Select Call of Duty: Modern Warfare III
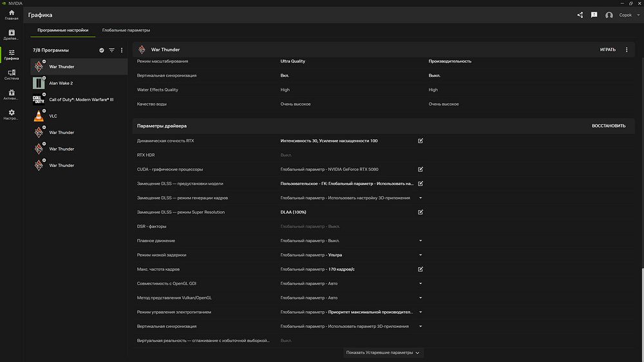This screenshot has height=362, width=644. pyautogui.click(x=79, y=99)
